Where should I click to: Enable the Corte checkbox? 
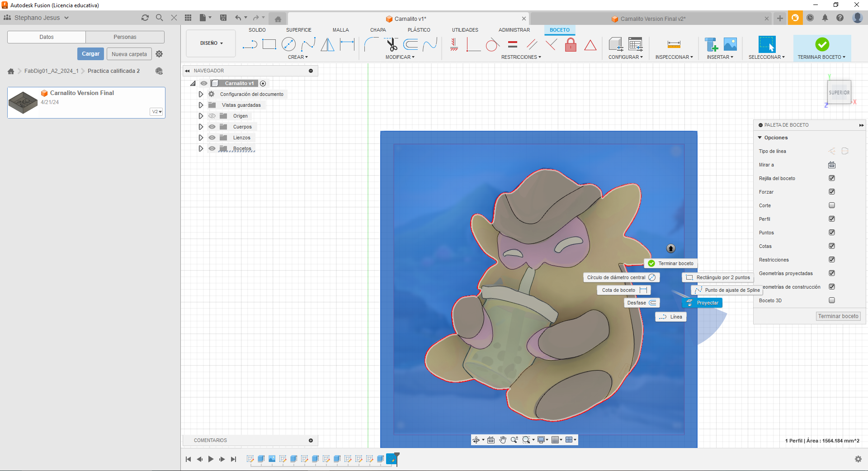pos(832,205)
